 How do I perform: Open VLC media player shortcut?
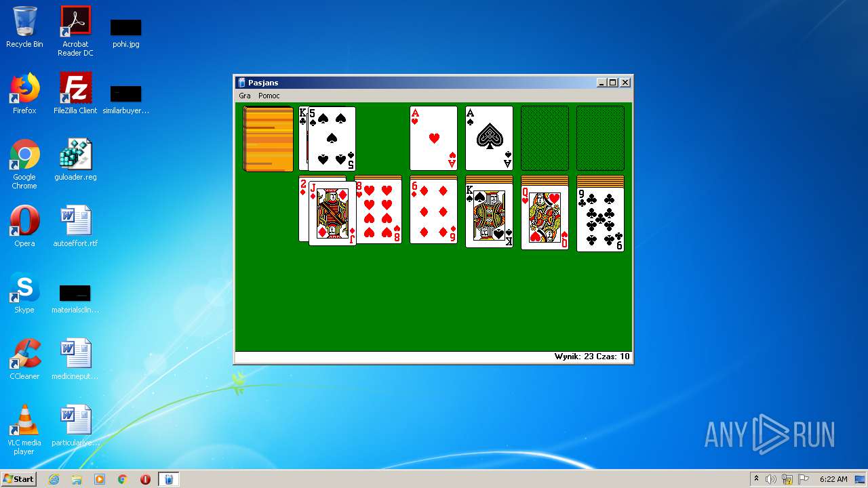24,430
